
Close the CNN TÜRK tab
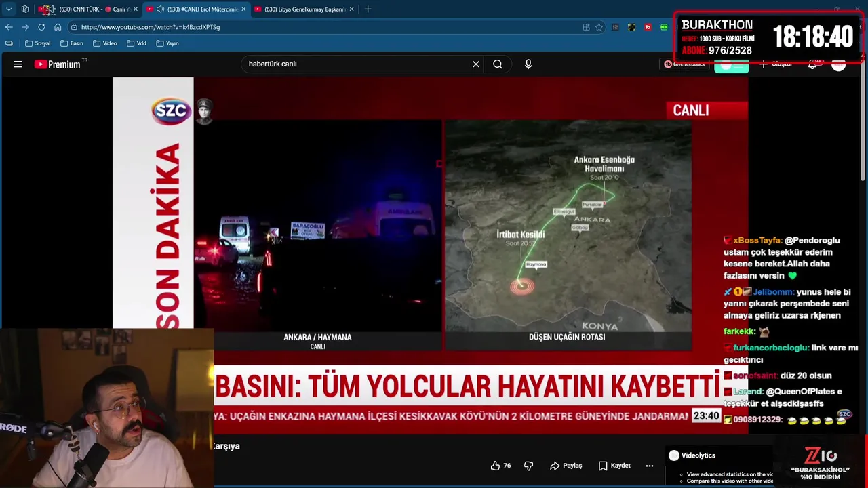coord(135,9)
